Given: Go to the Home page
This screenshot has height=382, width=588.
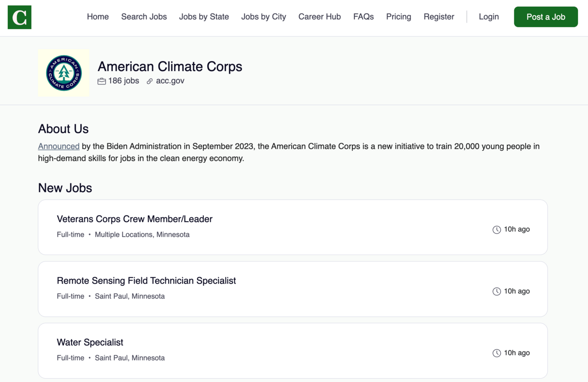Looking at the screenshot, I should 98,17.
